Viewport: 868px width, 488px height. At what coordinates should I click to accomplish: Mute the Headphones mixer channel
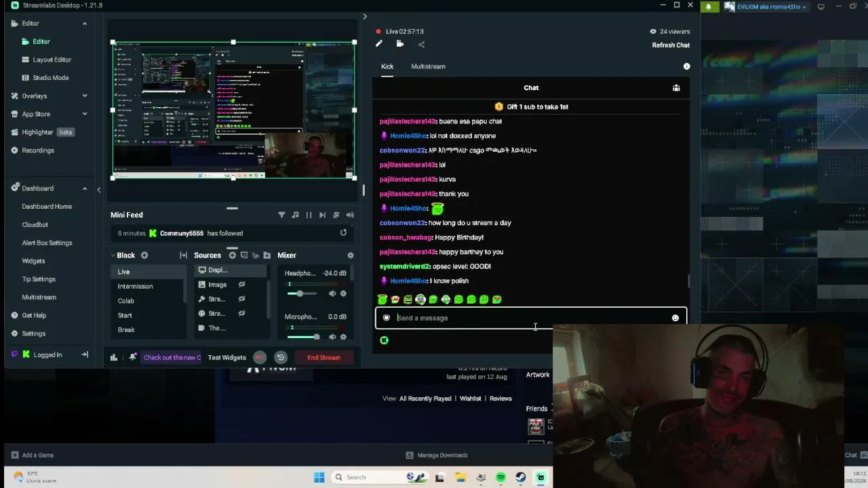click(x=332, y=293)
